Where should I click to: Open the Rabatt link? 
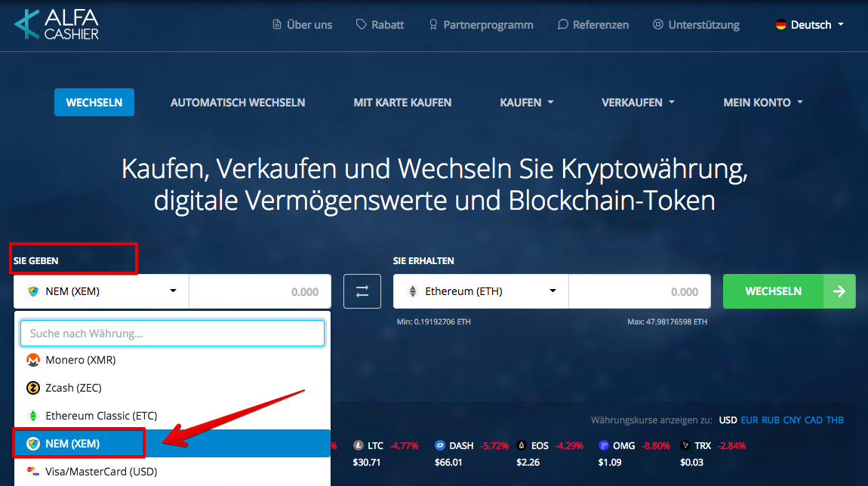[x=380, y=24]
